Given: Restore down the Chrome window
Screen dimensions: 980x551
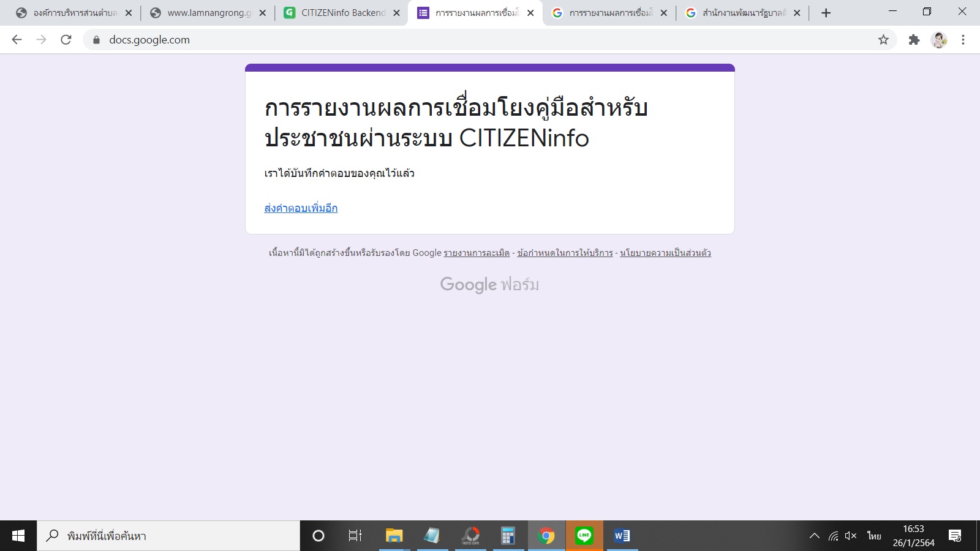Looking at the screenshot, I should (x=927, y=12).
